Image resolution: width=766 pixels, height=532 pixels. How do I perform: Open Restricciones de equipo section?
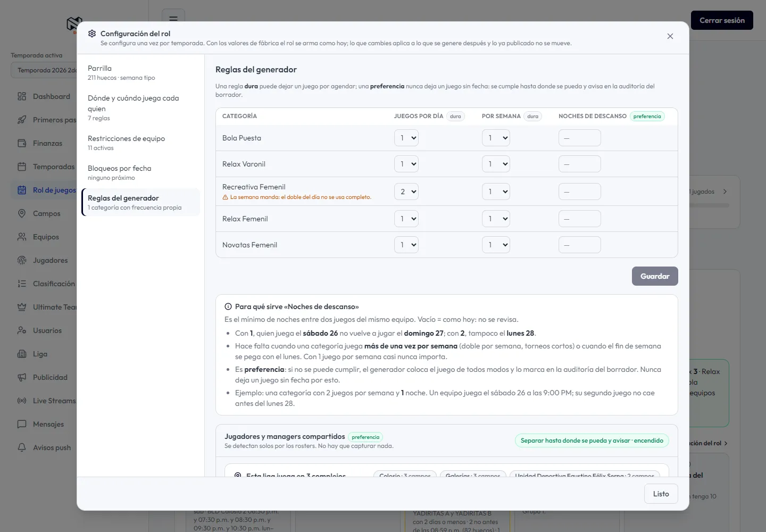tap(141, 143)
